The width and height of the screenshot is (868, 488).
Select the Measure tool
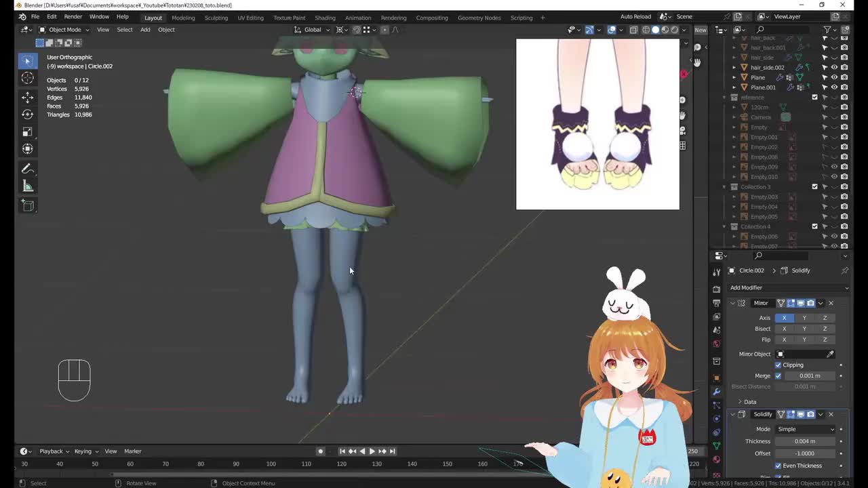tap(27, 186)
